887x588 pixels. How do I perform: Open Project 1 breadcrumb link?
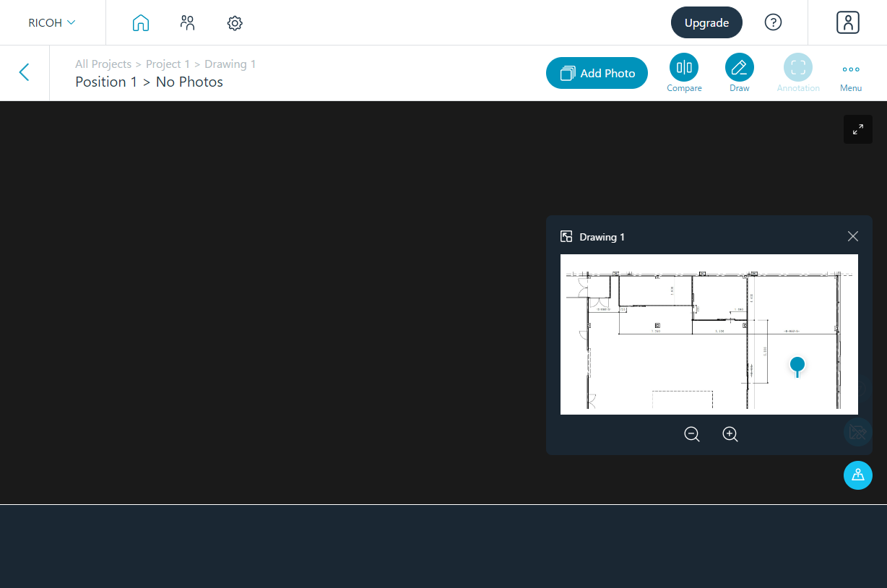pos(168,64)
